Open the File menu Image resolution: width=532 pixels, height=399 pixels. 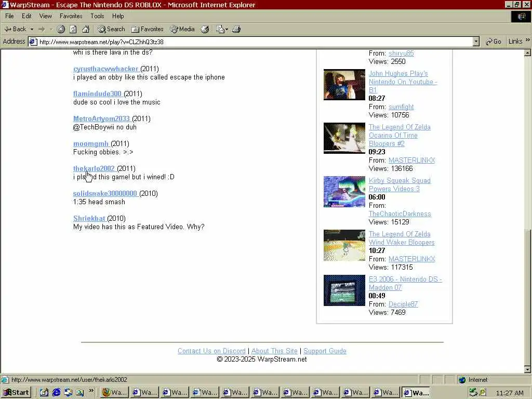click(x=9, y=16)
